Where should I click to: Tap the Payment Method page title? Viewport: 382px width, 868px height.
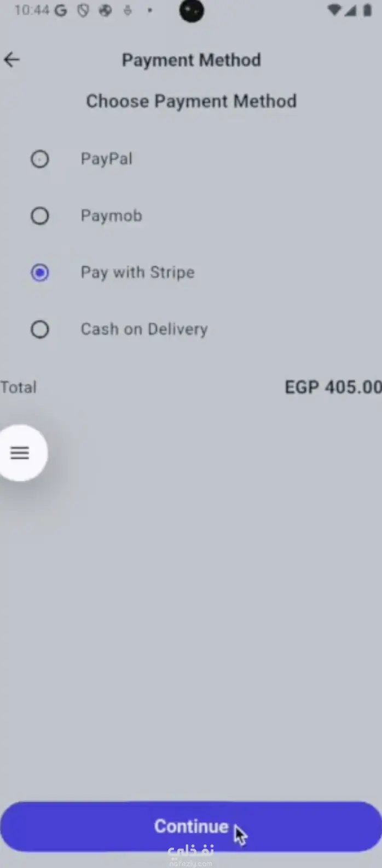[x=191, y=60]
